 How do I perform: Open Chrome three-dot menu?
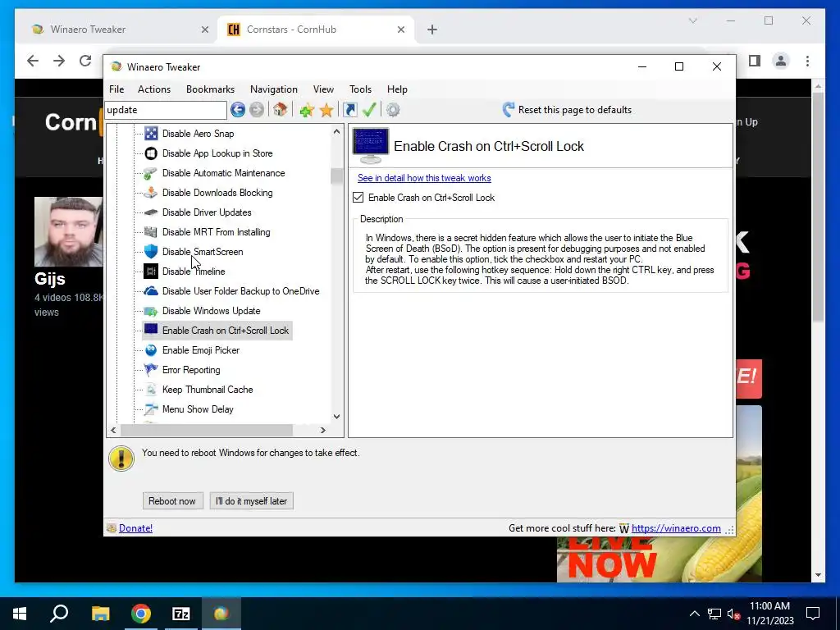click(x=807, y=61)
